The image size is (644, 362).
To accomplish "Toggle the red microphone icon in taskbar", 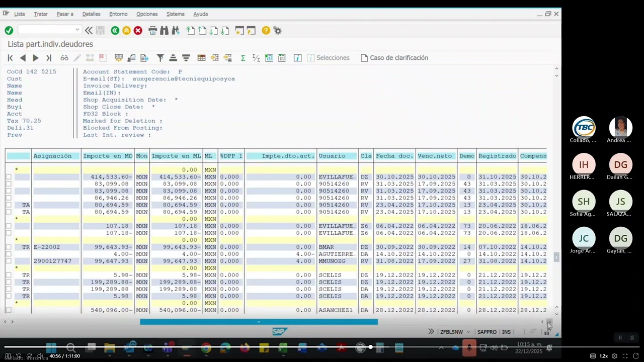I will click(x=469, y=347).
